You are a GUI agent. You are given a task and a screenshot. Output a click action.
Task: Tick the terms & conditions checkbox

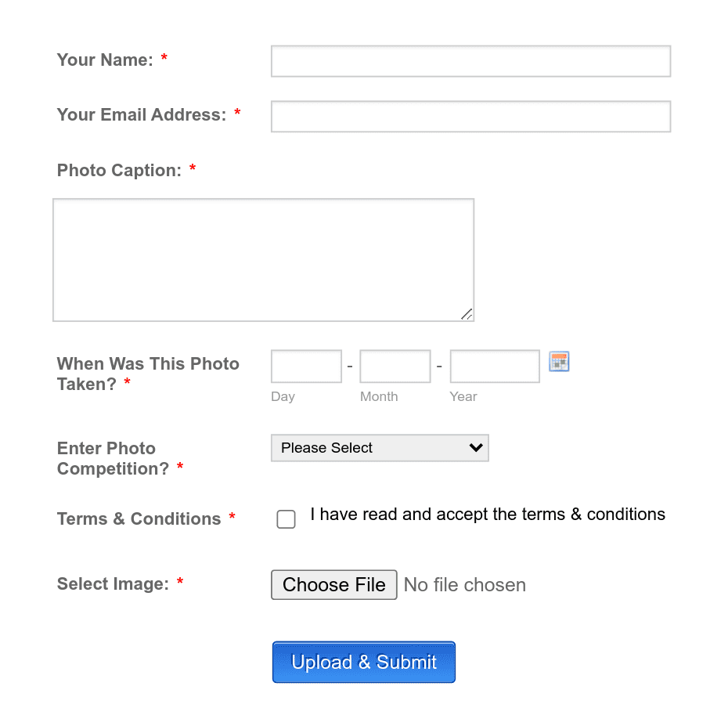(x=286, y=519)
